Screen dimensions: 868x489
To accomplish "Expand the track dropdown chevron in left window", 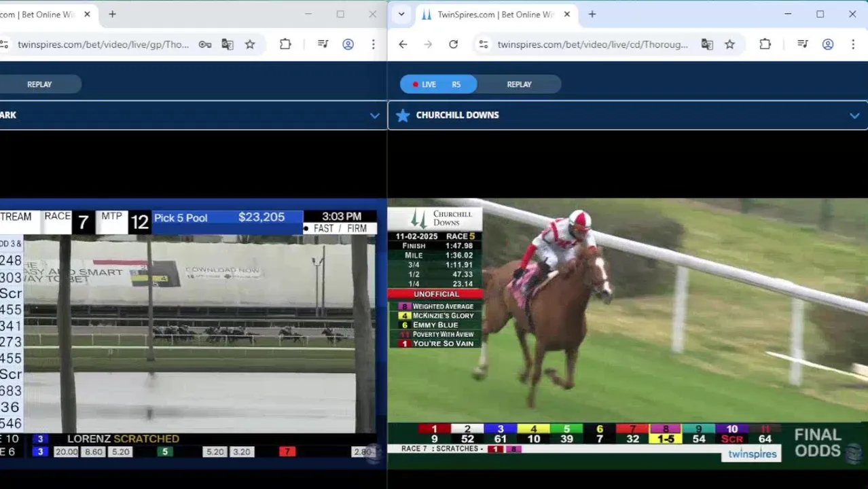I will coord(374,115).
